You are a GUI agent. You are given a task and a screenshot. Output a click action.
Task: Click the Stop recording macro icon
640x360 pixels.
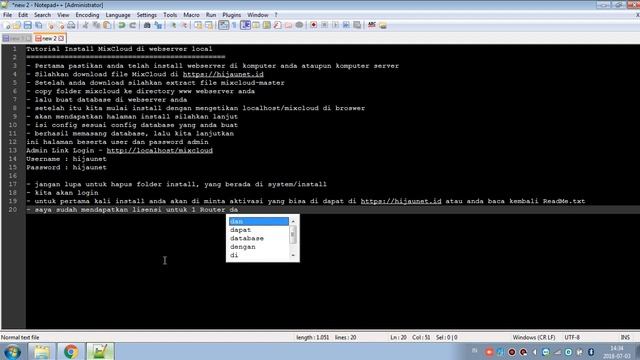coord(324,25)
